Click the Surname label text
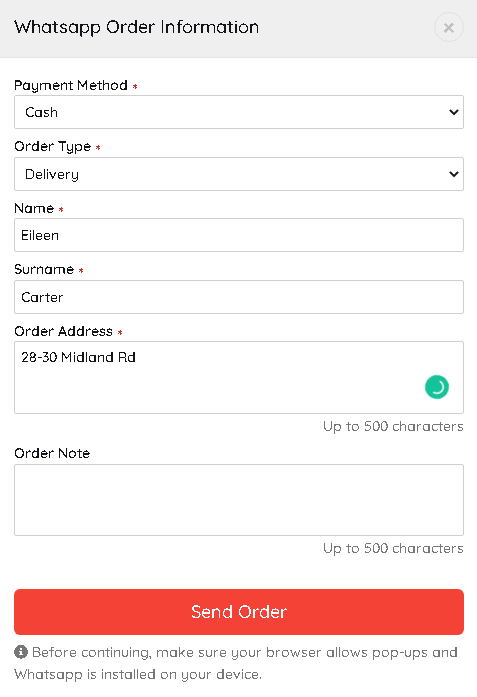Image resolution: width=477 pixels, height=697 pixels. (44, 269)
